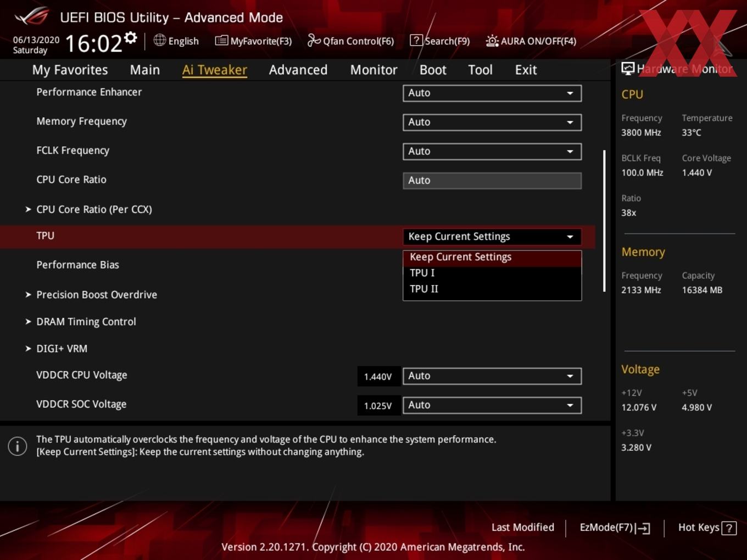Select the Ai Tweaker tab

pyautogui.click(x=215, y=70)
